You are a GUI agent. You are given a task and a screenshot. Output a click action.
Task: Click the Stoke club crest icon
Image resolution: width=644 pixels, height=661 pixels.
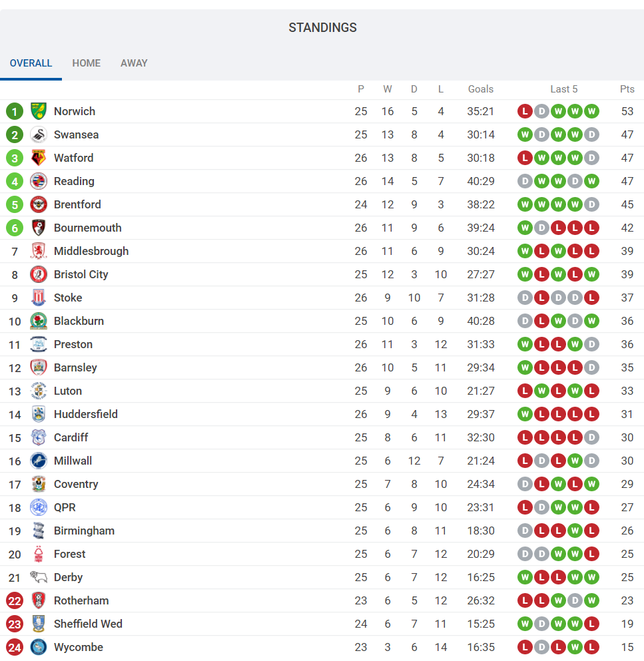coord(39,298)
